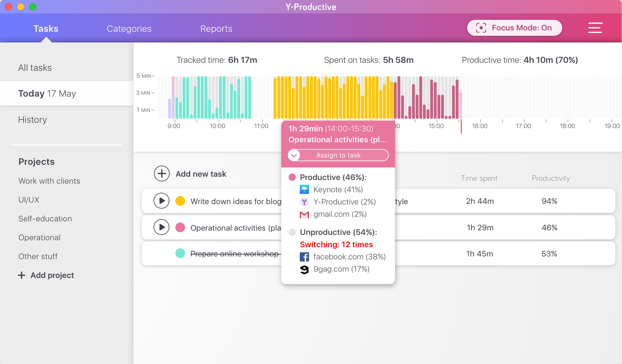Click the yellow color dot of blog task
This screenshot has height=364, width=622.
[x=180, y=201]
